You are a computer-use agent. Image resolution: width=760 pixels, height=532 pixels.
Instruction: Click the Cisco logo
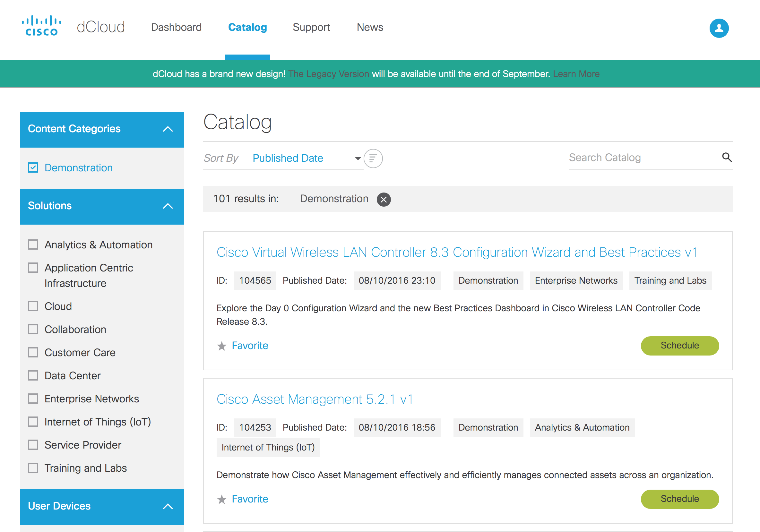pyautogui.click(x=42, y=26)
